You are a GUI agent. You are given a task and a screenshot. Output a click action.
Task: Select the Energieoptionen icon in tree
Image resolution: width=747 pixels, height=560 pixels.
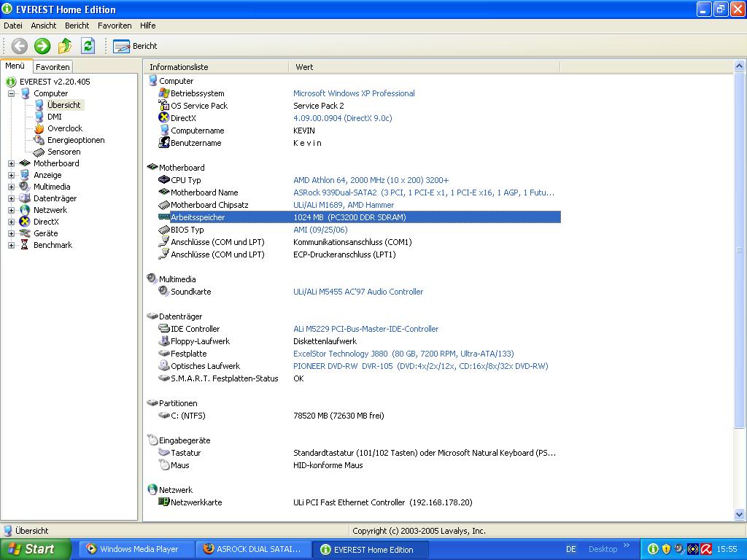pos(39,140)
